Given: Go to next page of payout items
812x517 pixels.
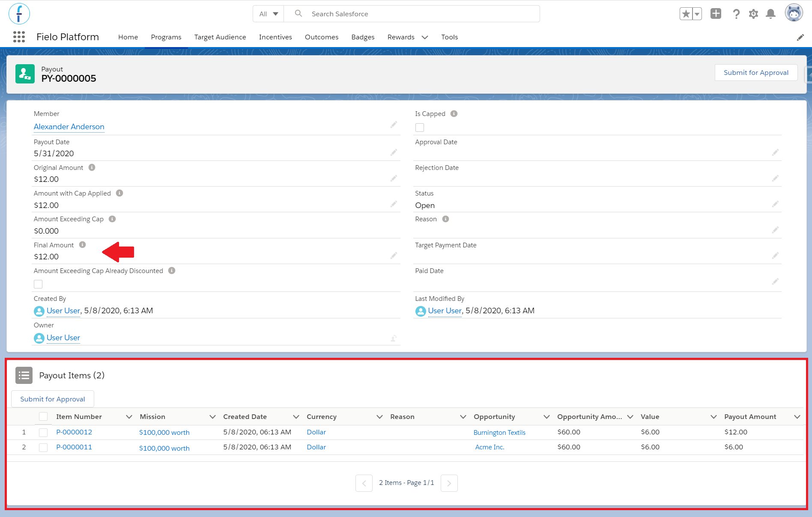Looking at the screenshot, I should (449, 483).
